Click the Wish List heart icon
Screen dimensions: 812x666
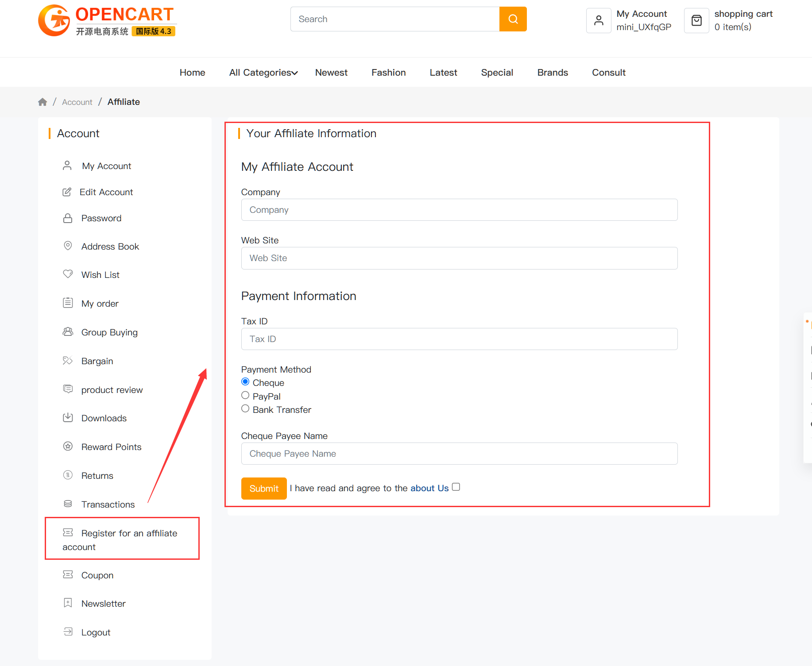coord(68,274)
